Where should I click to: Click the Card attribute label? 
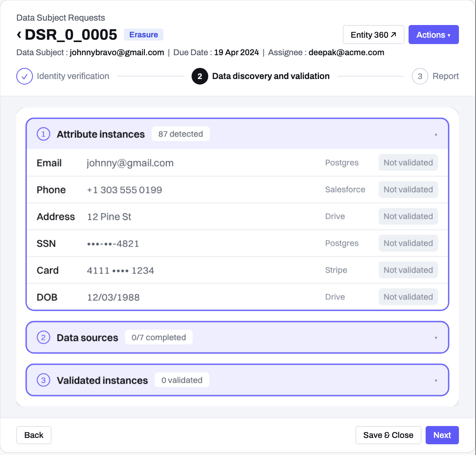tap(48, 270)
